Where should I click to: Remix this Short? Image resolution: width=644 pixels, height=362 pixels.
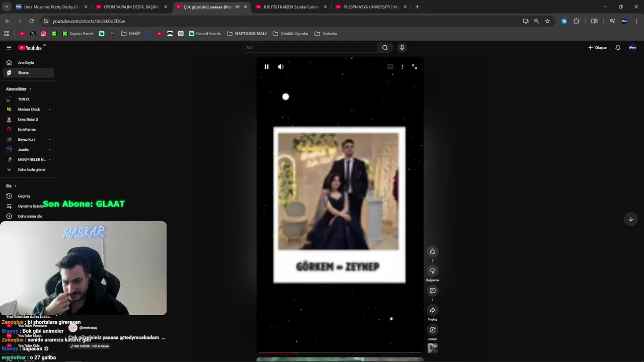tap(432, 330)
